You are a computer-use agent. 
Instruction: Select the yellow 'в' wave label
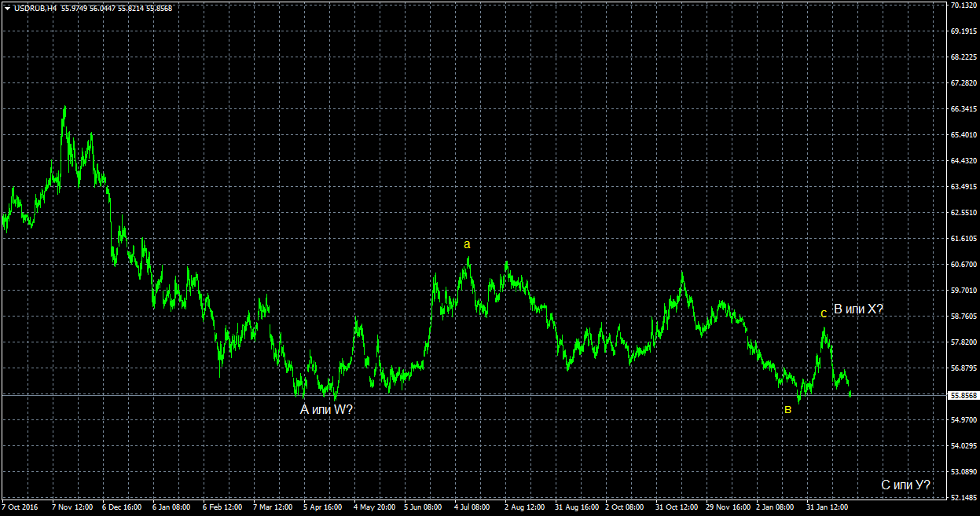click(787, 409)
